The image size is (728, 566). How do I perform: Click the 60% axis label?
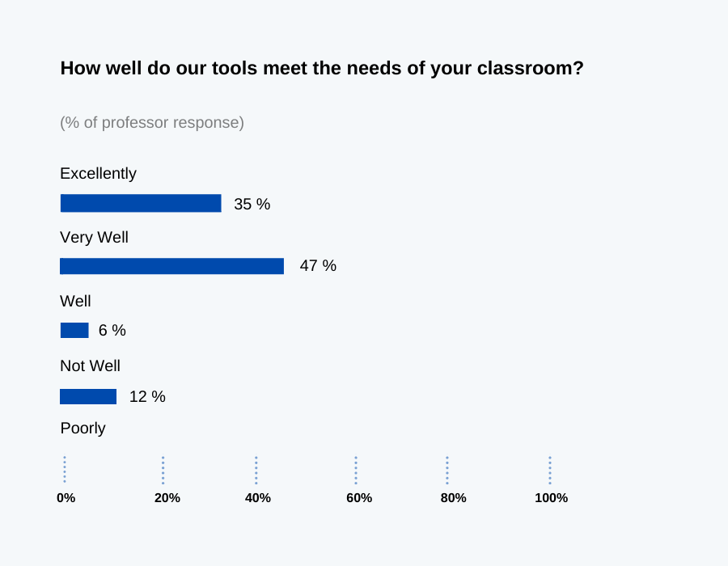click(359, 498)
